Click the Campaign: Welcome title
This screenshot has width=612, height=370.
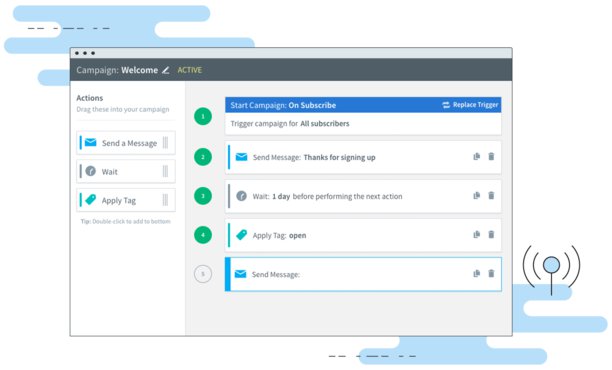coord(117,70)
